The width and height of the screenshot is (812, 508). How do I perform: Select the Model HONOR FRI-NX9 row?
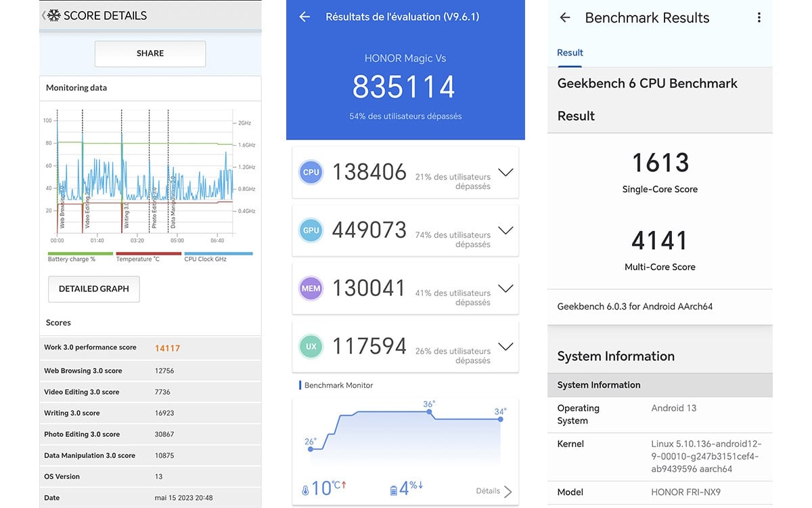660,492
